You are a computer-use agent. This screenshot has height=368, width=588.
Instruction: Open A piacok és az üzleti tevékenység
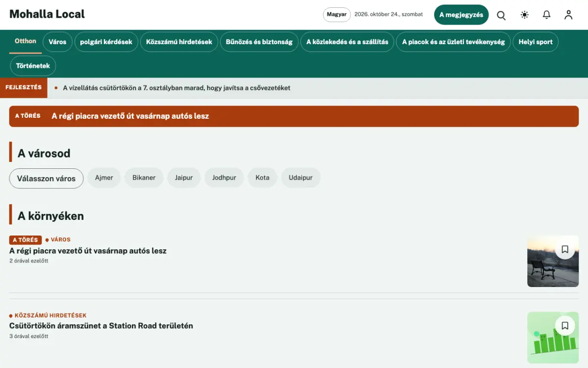[x=453, y=42]
